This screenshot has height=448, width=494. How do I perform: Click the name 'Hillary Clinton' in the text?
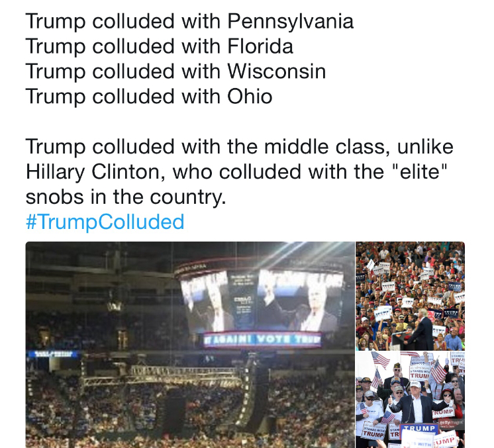[x=91, y=172]
